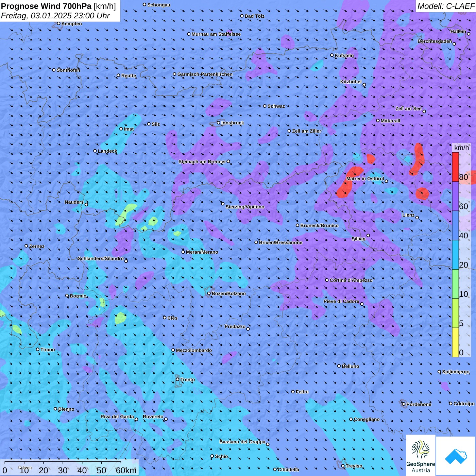Click the Feltre label
Viewport: 476px width, 476px height.
pos(302,392)
